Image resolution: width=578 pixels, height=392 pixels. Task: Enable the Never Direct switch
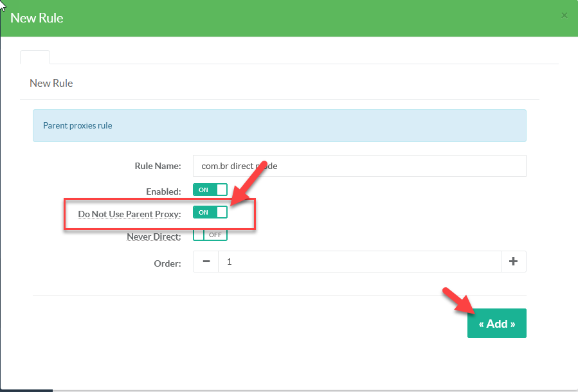[210, 235]
